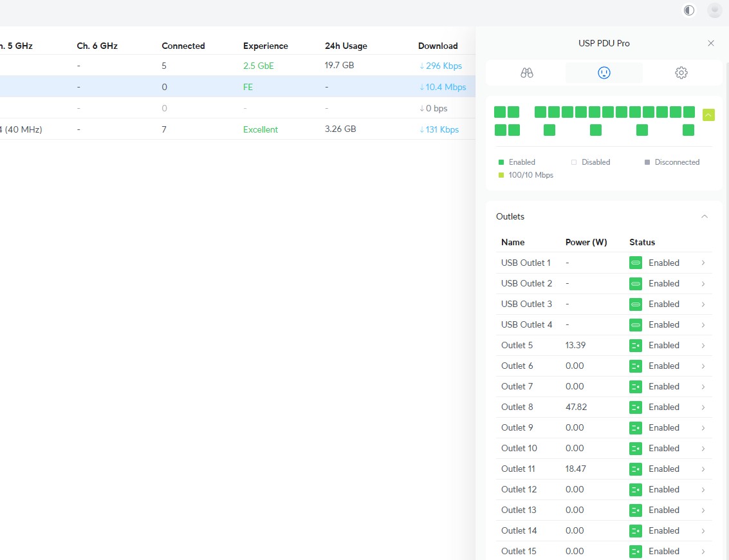Viewport: 729px width, 560px height.
Task: Click the Outlet 12 power plug icon
Action: (x=636, y=489)
